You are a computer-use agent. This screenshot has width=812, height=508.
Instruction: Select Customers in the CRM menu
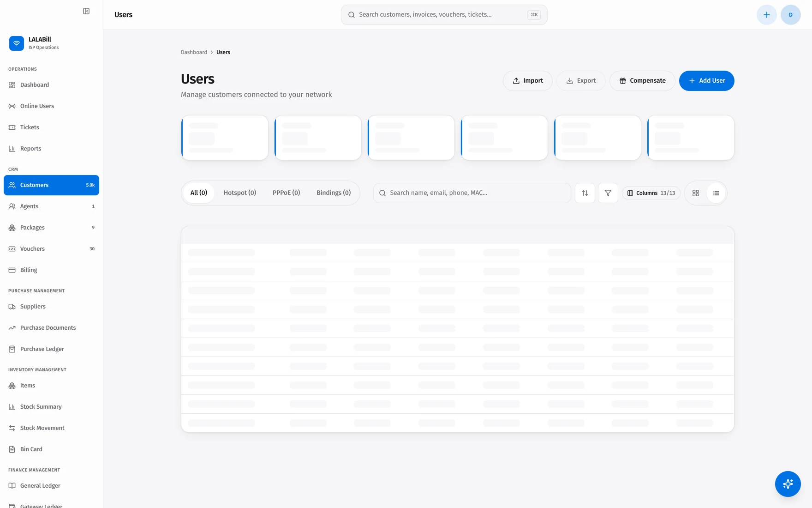click(51, 185)
